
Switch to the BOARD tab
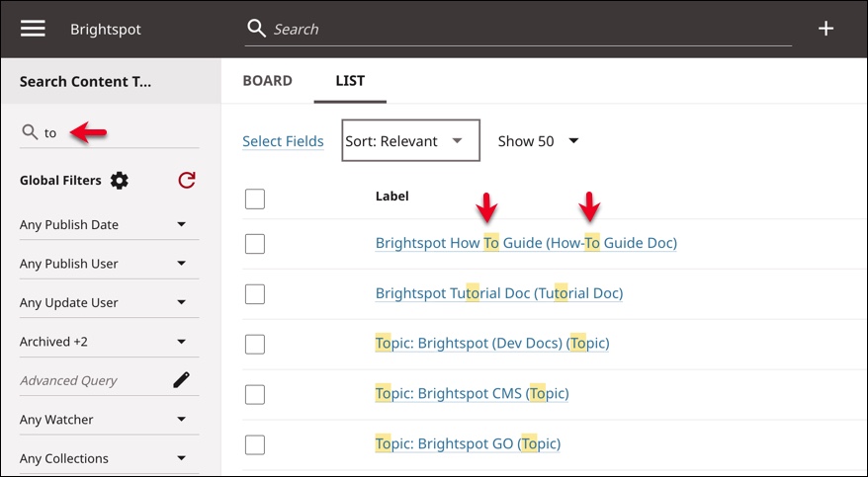tap(267, 81)
